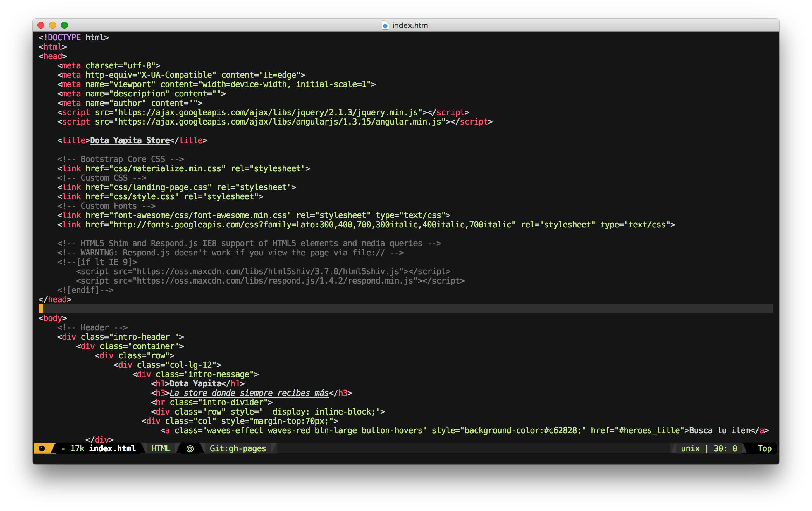Click the angular.min.js script line
Screen dimensions: 812x511
[x=275, y=122]
